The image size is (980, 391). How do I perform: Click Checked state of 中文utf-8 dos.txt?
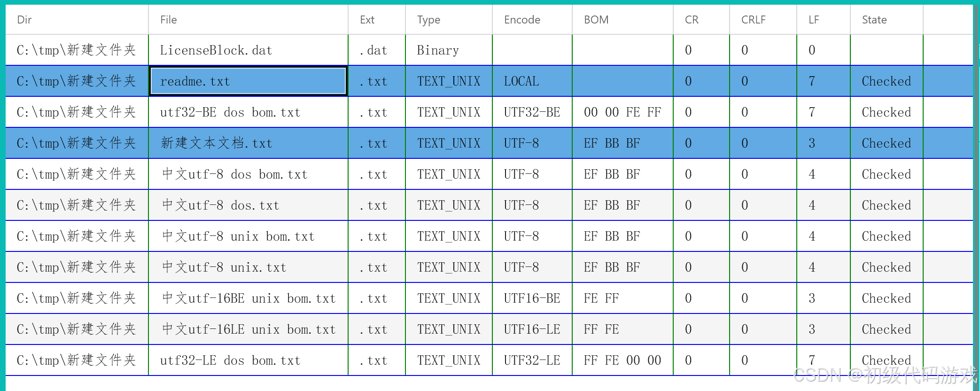[886, 205]
